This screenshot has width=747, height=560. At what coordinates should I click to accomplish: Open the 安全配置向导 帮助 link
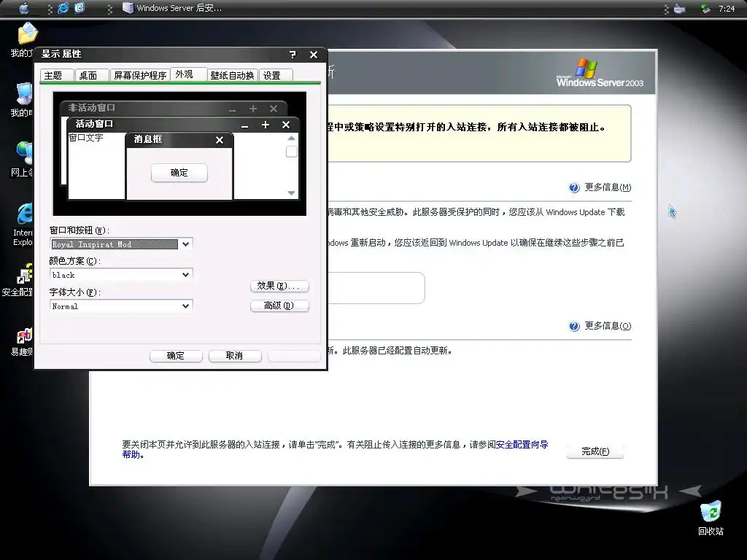(x=522, y=444)
